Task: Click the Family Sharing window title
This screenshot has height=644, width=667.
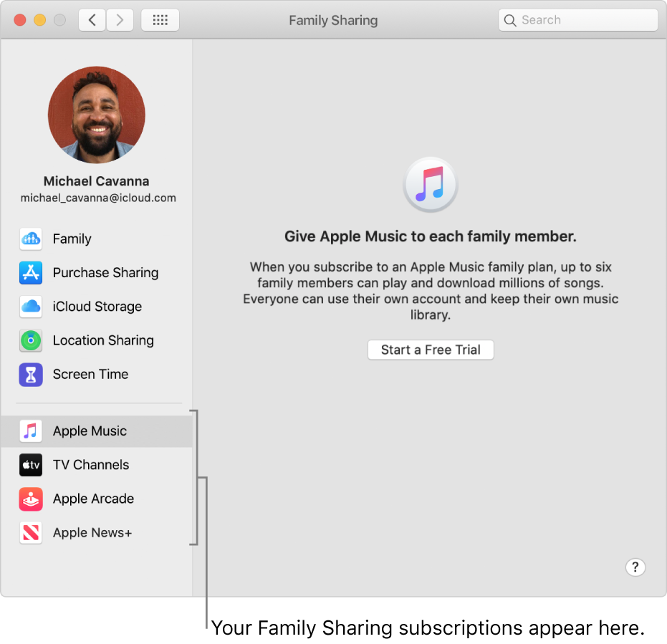Action: [x=333, y=20]
